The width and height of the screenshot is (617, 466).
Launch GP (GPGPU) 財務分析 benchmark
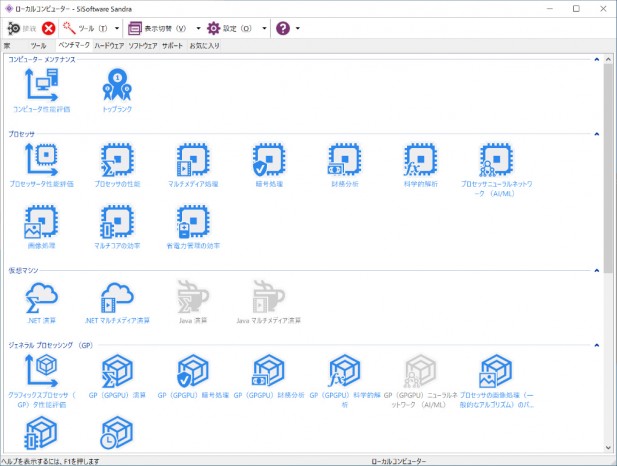click(x=268, y=371)
